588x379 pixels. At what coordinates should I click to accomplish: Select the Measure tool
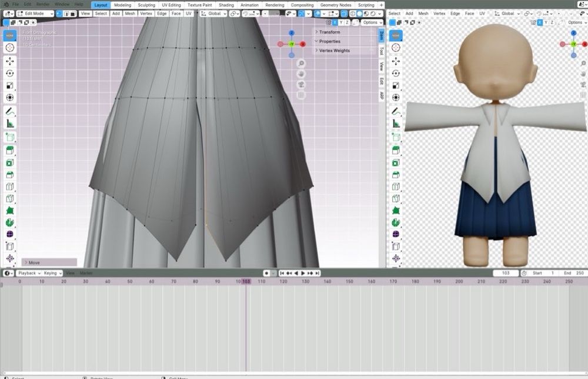click(10, 124)
